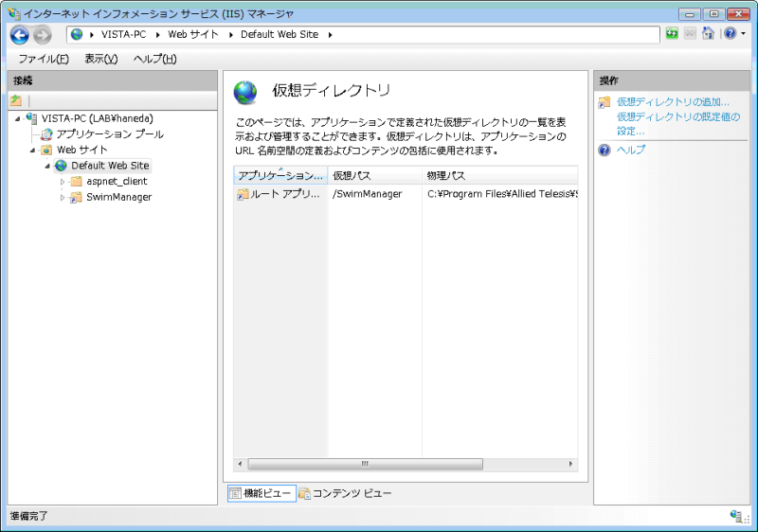Image resolution: width=758 pixels, height=532 pixels.
Task: Click the globe icon beside Default Web Site
Action: click(x=61, y=166)
